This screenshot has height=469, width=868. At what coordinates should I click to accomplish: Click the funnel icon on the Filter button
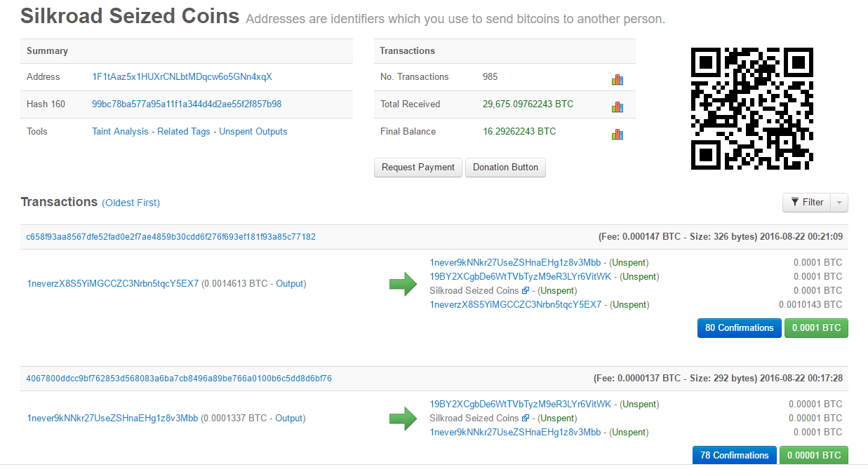796,202
